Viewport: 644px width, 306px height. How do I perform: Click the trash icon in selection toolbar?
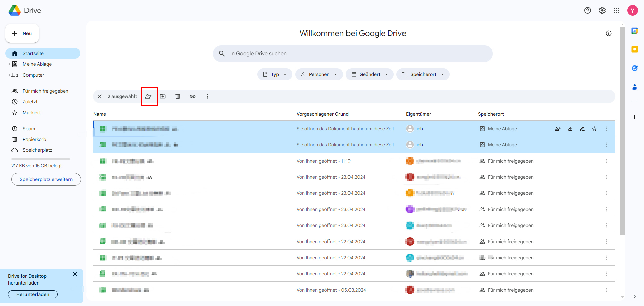click(x=178, y=96)
